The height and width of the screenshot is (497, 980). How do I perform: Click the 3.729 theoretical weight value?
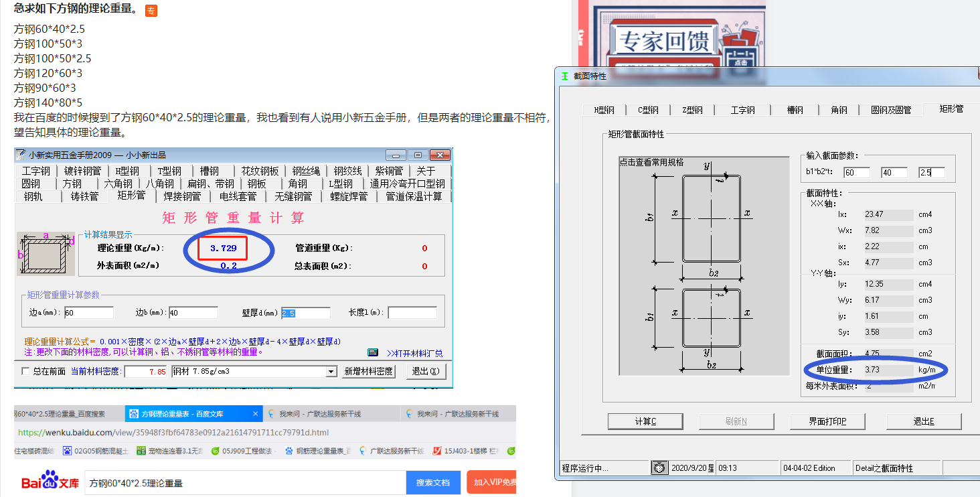[223, 248]
